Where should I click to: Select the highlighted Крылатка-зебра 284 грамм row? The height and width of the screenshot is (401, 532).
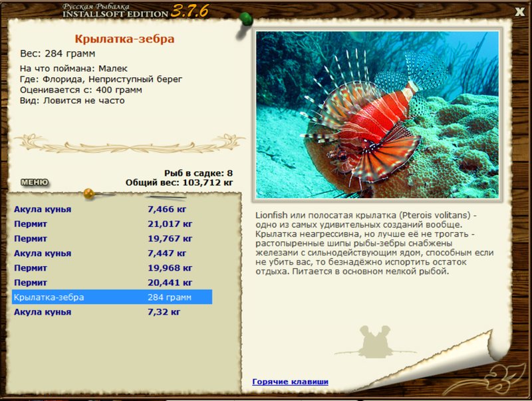[112, 297]
